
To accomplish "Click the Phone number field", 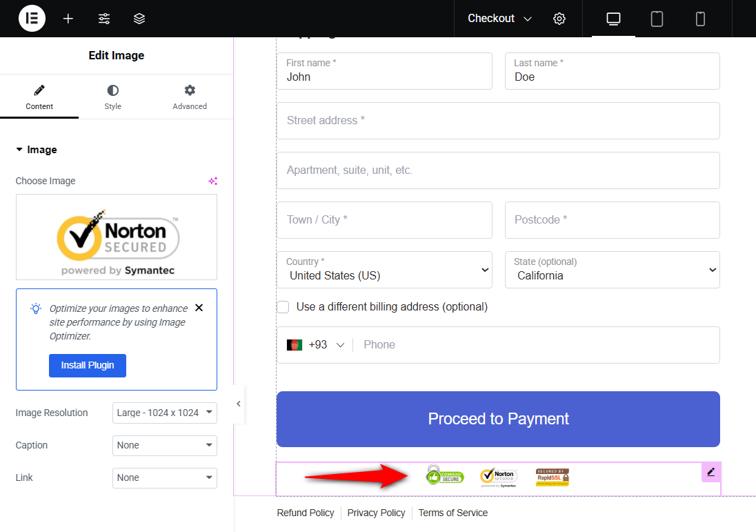I will tap(535, 345).
